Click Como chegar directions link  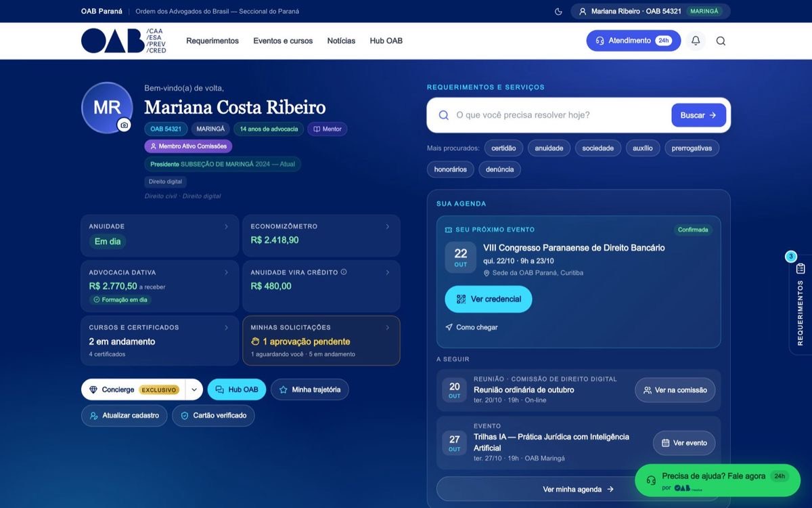(x=471, y=327)
